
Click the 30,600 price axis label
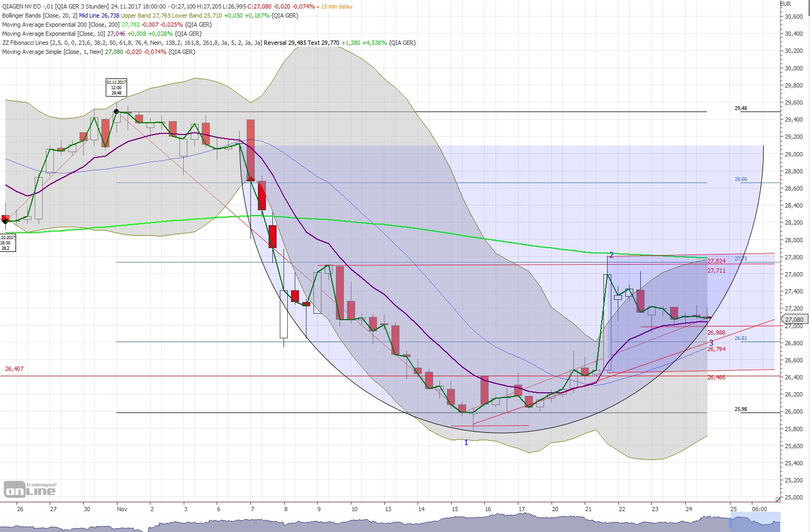794,17
